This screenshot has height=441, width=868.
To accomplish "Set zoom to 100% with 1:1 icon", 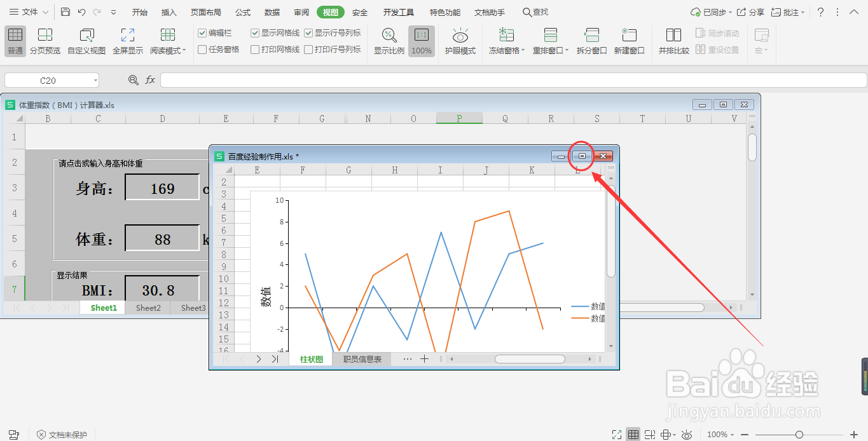I will pyautogui.click(x=421, y=35).
